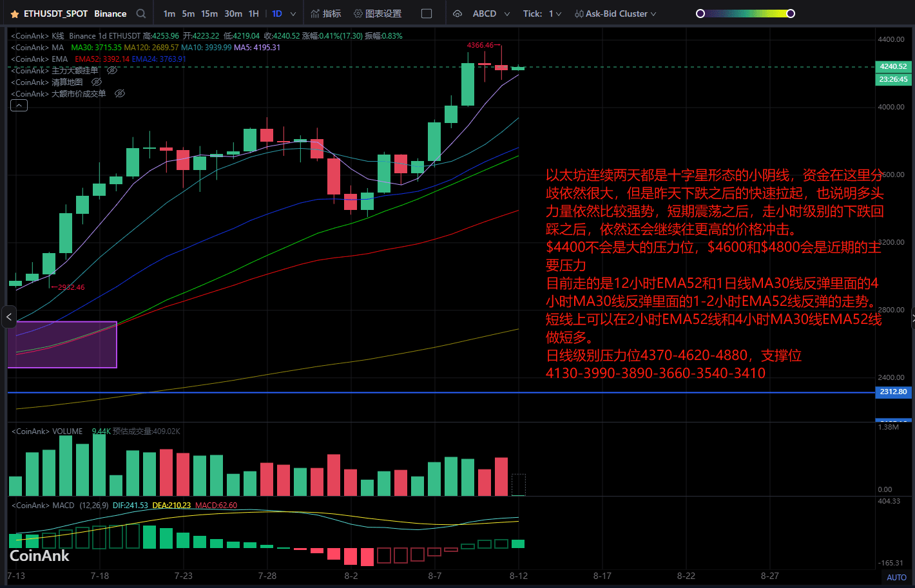This screenshot has width=915, height=588.
Task: Select the CoinAnk VOLUME legend label
Action: 47,432
